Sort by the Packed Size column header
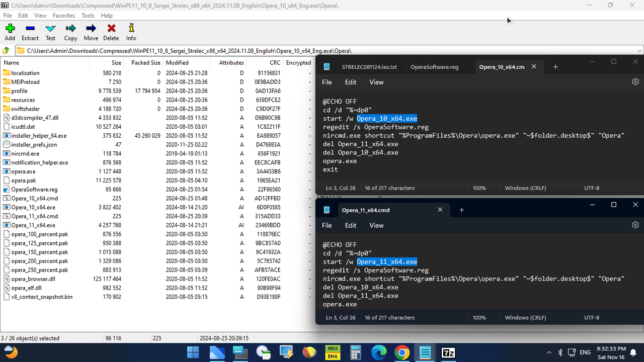The image size is (644, 362). (143, 63)
